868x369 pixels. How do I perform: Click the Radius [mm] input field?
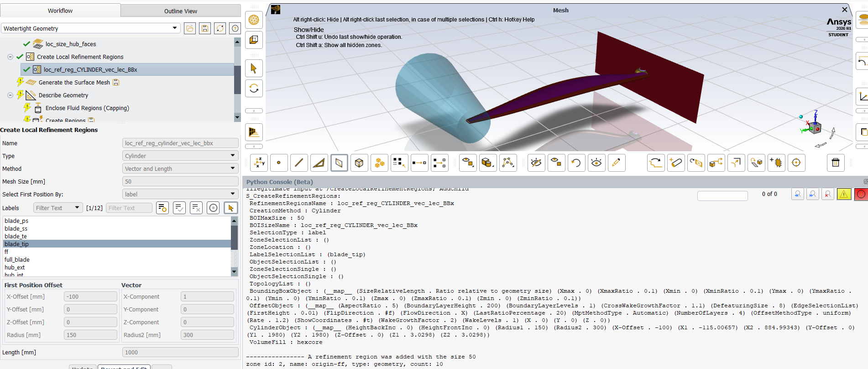(x=90, y=335)
